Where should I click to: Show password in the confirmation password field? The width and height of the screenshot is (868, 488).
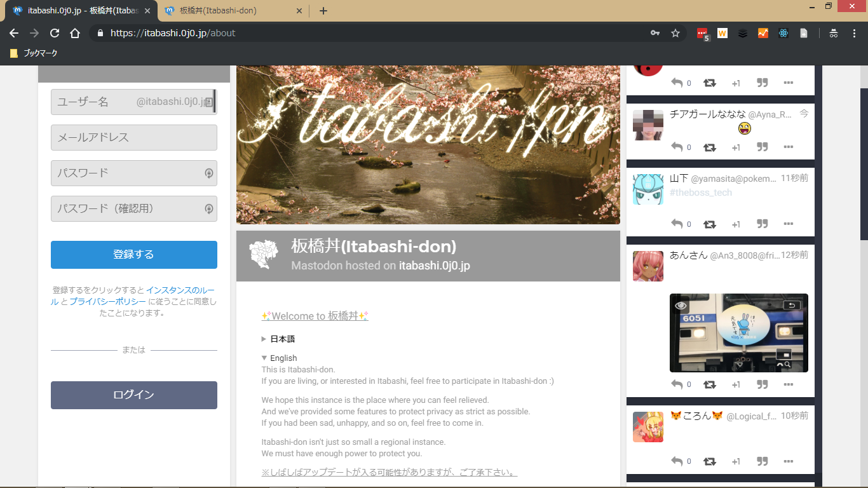pyautogui.click(x=208, y=208)
